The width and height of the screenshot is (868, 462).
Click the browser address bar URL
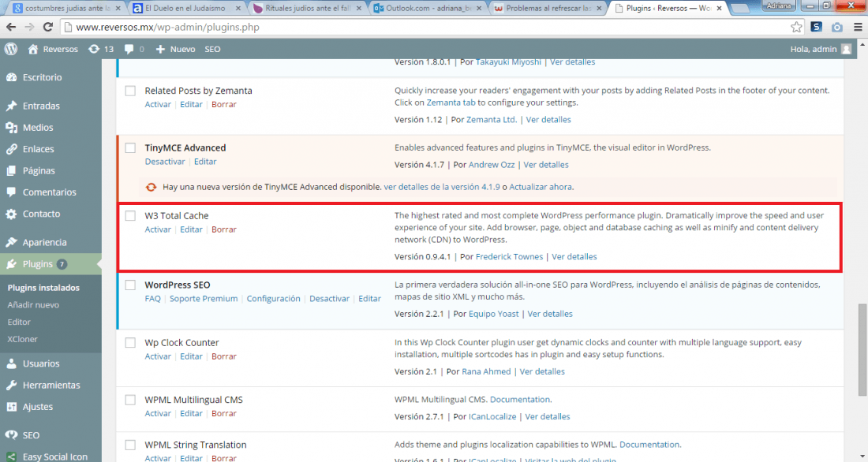tap(168, 27)
